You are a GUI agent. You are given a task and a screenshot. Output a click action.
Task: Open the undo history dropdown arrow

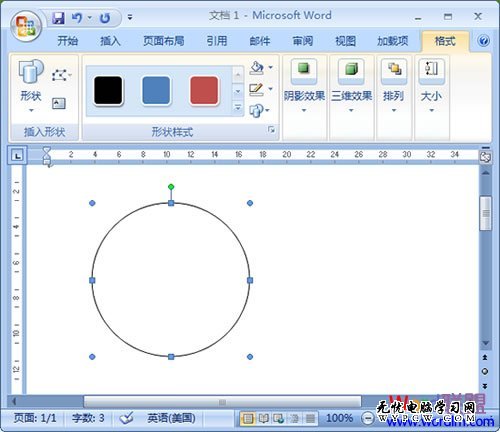click(89, 17)
